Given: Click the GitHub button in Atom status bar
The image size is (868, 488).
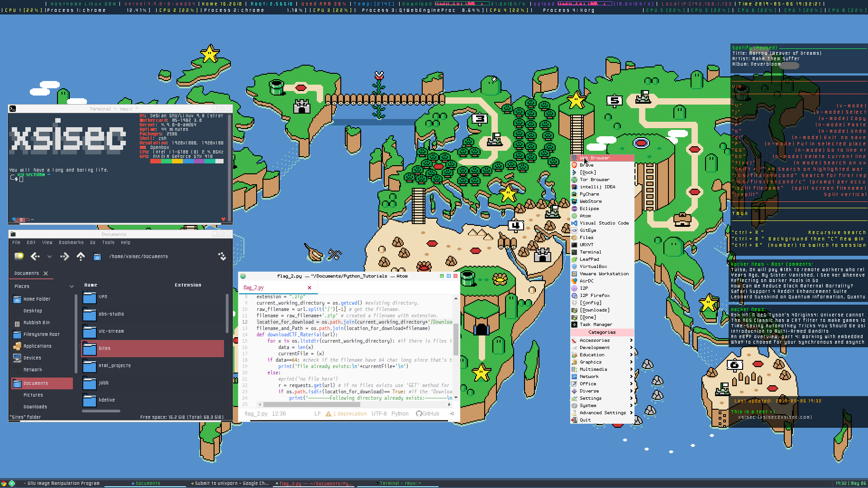Looking at the screenshot, I should click(428, 414).
